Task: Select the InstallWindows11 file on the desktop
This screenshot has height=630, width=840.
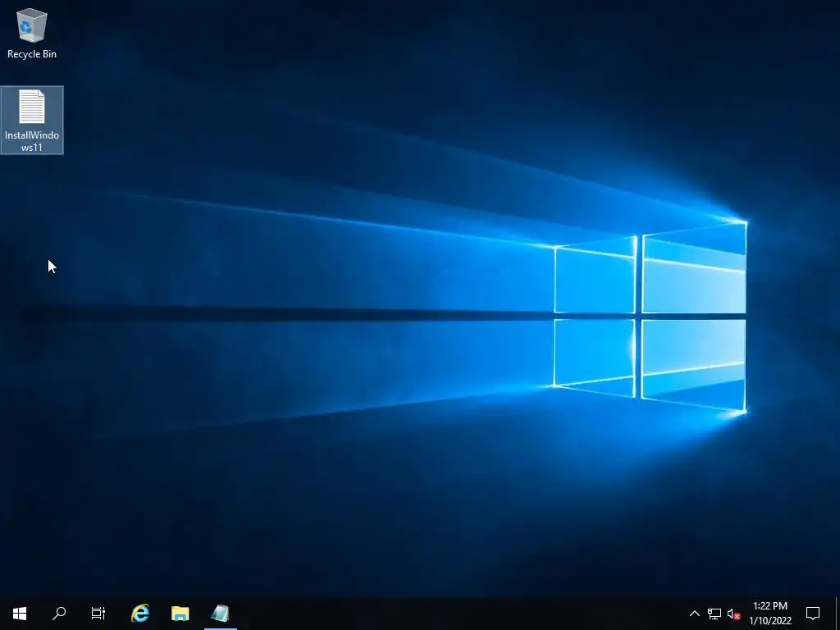Action: [x=32, y=120]
